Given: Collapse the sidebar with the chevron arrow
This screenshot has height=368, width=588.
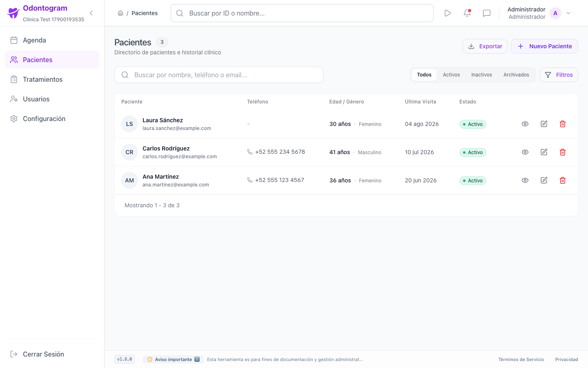Looking at the screenshot, I should click(91, 13).
